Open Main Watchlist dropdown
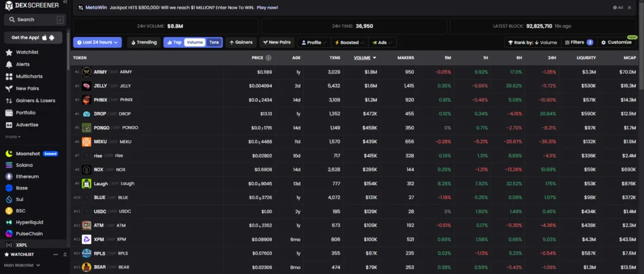The height and width of the screenshot is (274, 644). click(x=22, y=265)
